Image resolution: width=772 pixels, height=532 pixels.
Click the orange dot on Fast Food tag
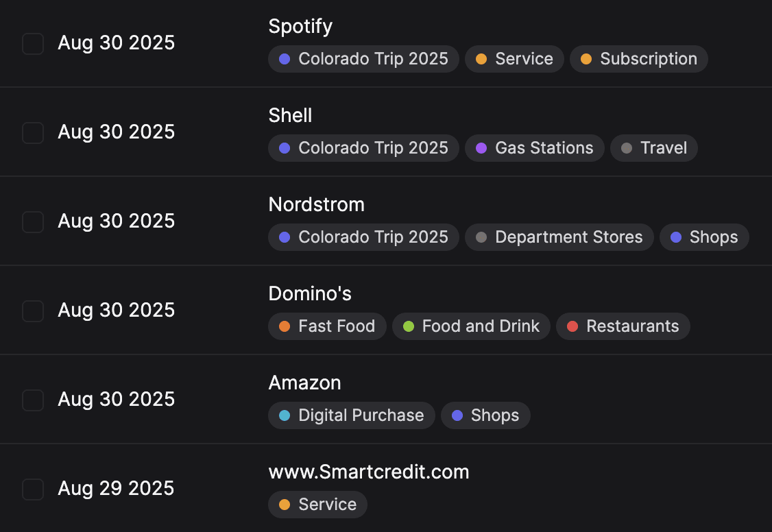pos(284,326)
